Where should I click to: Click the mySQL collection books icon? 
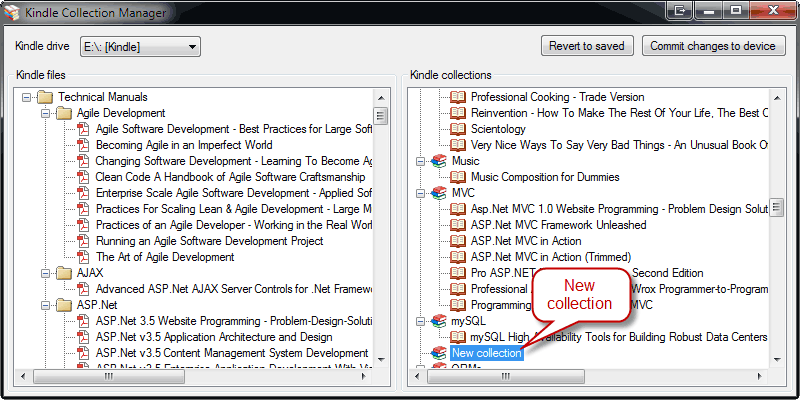439,321
